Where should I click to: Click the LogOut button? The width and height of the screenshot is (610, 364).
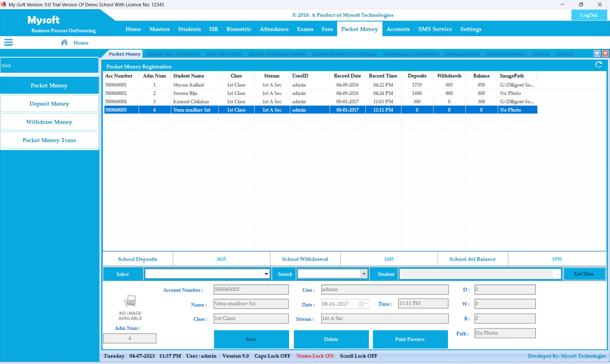click(588, 15)
